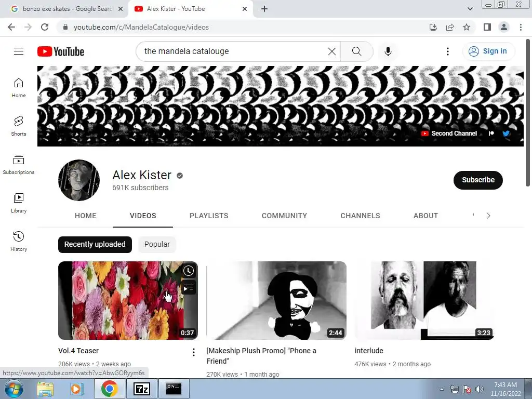Select the Recently uploaded filter chip
532x399 pixels.
pos(95,244)
